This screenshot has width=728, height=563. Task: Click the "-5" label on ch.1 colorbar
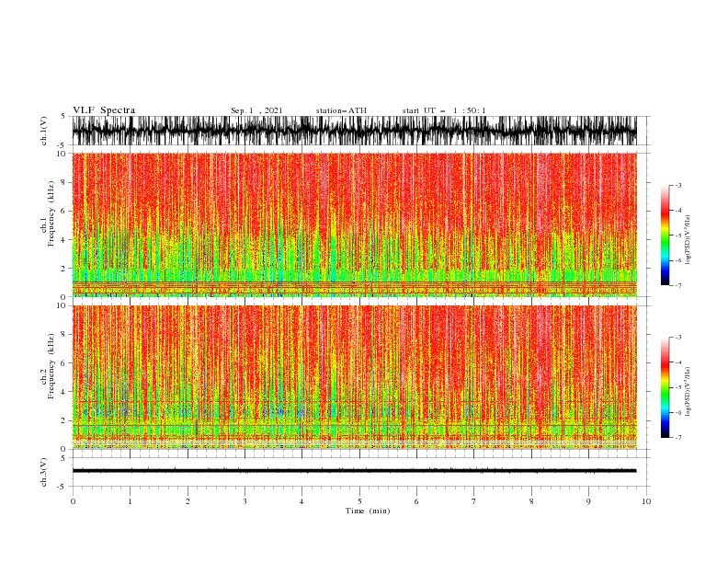pyautogui.click(x=677, y=236)
